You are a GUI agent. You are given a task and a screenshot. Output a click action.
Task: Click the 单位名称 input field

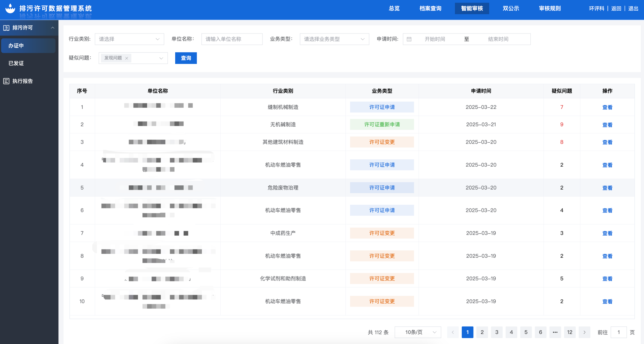pos(232,39)
